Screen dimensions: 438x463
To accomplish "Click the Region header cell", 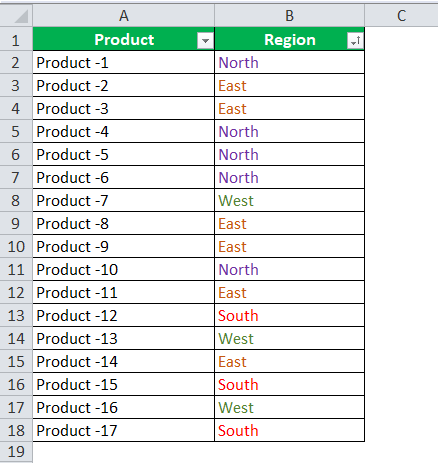I will pyautogui.click(x=290, y=39).
